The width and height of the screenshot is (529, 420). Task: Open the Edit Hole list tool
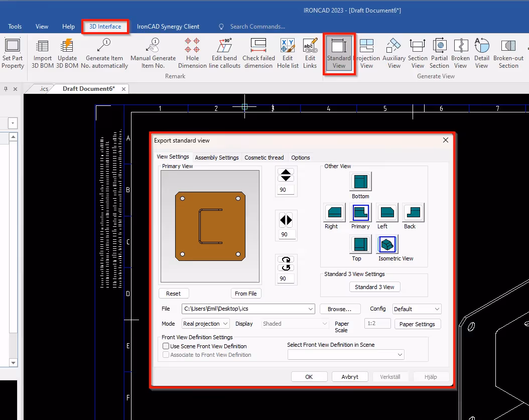pos(288,53)
